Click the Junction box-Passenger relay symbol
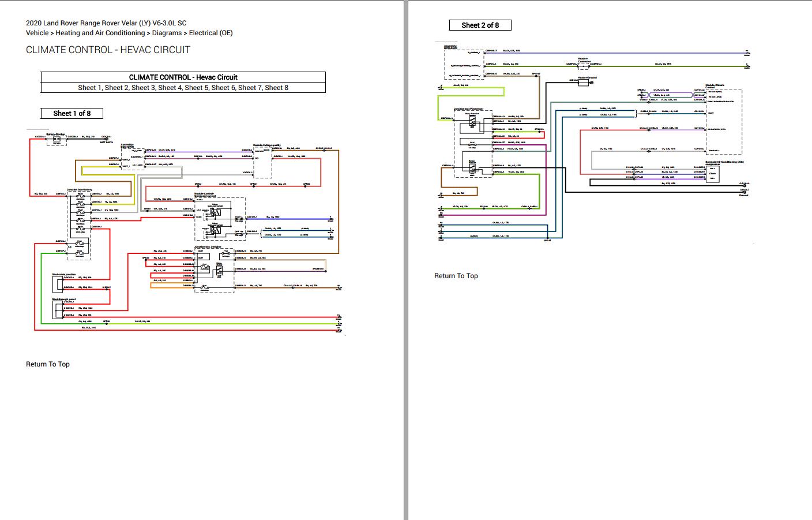This screenshot has height=520, width=812. [472, 122]
